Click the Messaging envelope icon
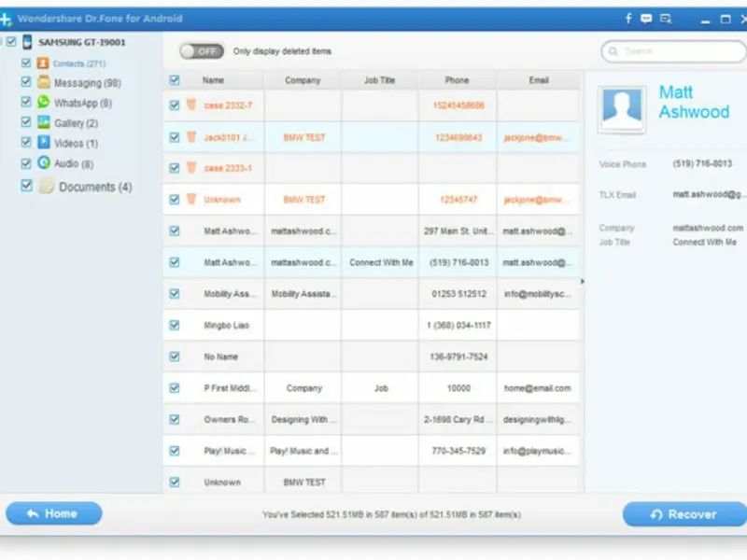The image size is (747, 560). click(43, 82)
